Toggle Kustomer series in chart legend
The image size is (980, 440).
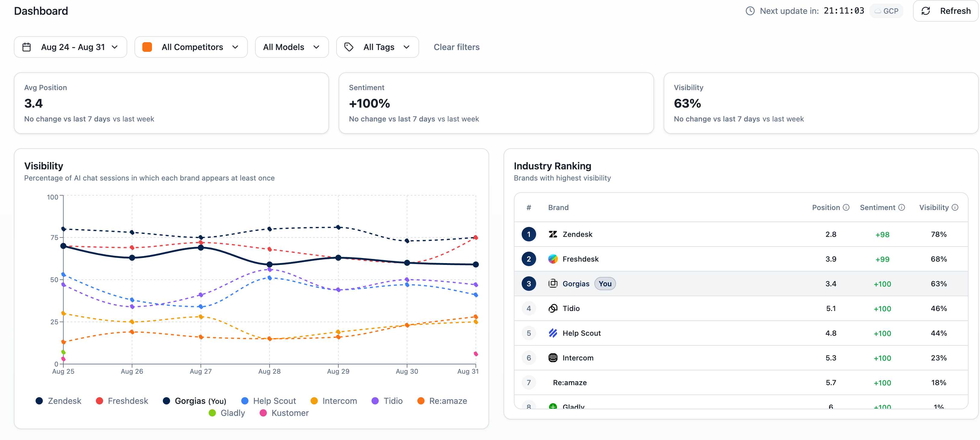[284, 413]
